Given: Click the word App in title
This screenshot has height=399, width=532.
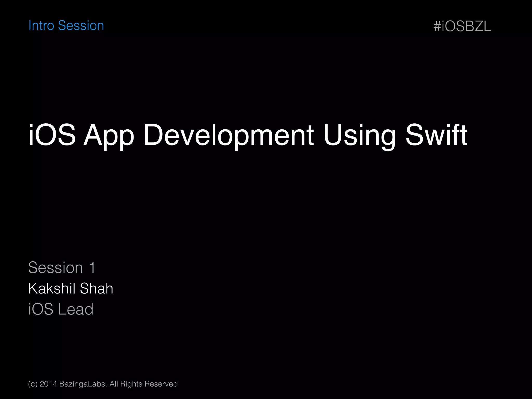Looking at the screenshot, I should click(x=109, y=136).
